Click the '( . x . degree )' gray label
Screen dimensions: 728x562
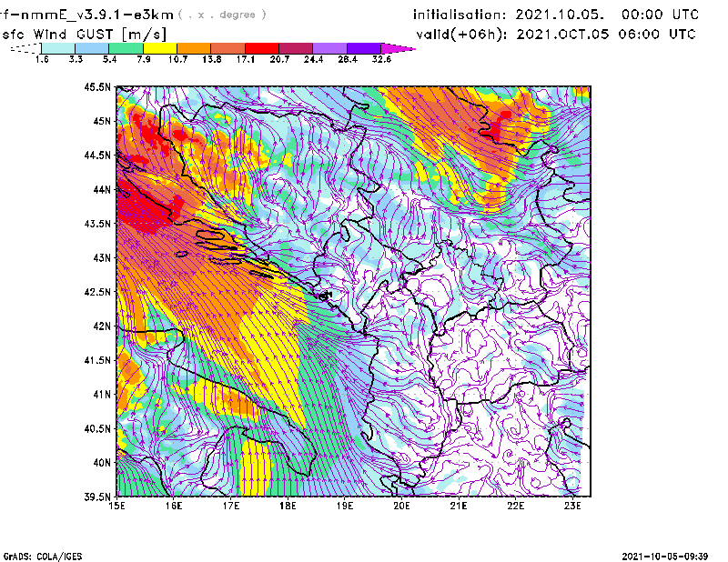tap(222, 15)
